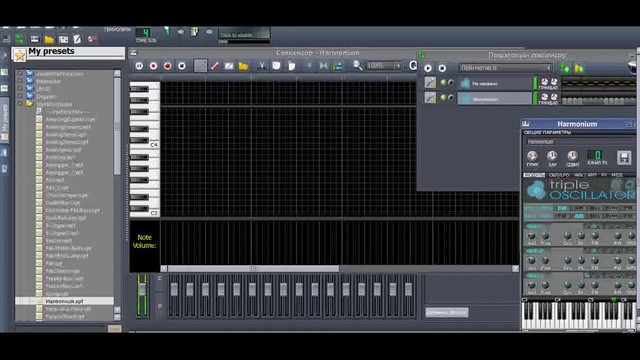Viewport: 640px width, 360px height.
Task: Select the pencil draw mode tool
Action: tap(200, 66)
